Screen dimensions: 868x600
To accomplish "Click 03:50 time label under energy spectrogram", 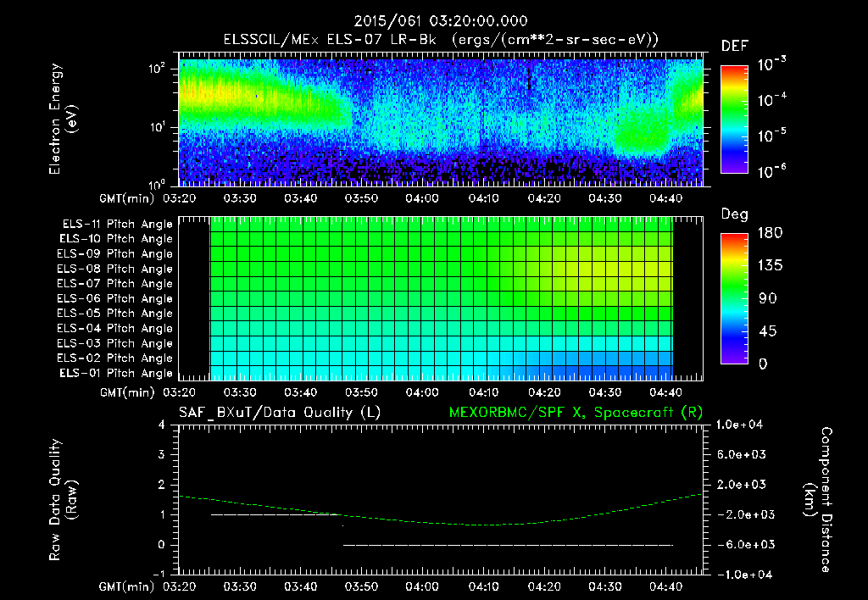I will pos(361,198).
